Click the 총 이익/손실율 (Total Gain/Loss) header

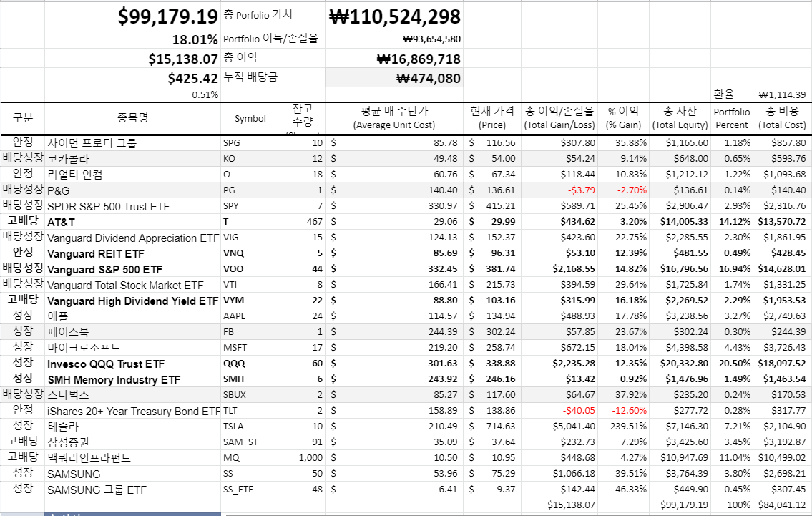point(559,118)
